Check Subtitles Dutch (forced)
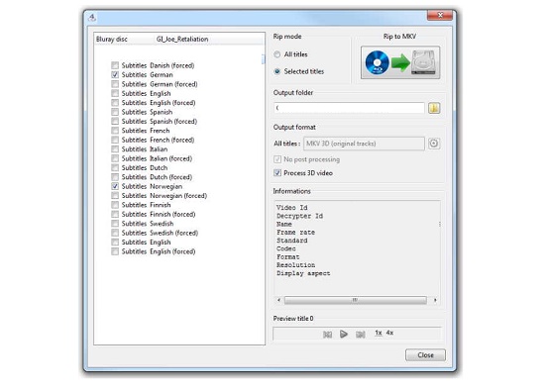 115,177
